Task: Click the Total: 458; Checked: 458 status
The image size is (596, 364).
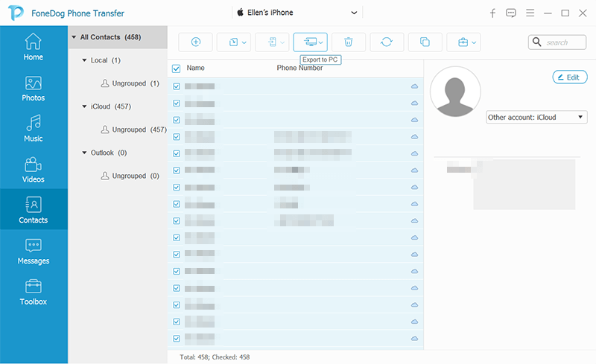Action: tap(215, 357)
